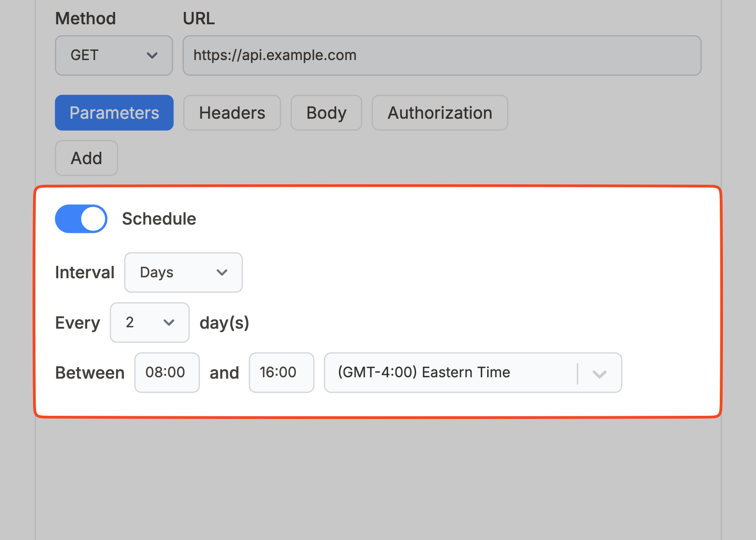Viewport: 756px width, 540px height.
Task: Click the 08:00 start time field
Action: click(x=167, y=373)
